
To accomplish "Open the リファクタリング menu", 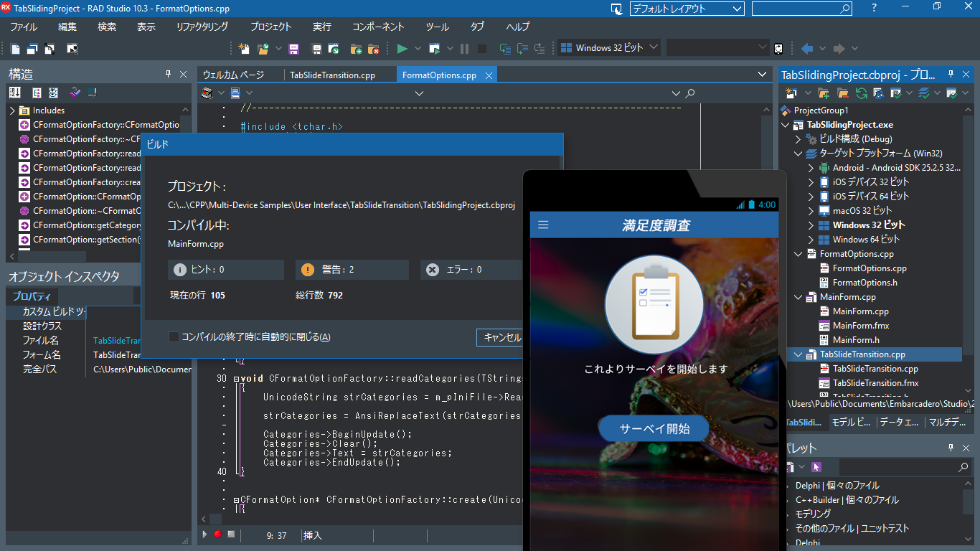I will (x=202, y=27).
